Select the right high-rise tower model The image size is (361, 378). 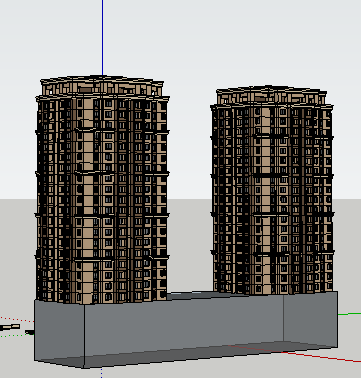pos(272,190)
